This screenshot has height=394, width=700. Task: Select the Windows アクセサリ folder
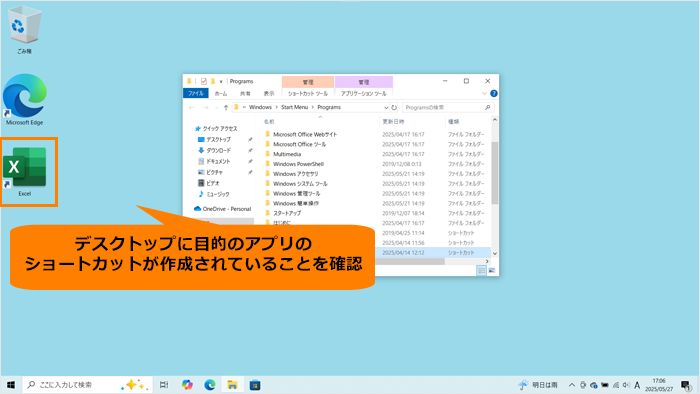296,174
